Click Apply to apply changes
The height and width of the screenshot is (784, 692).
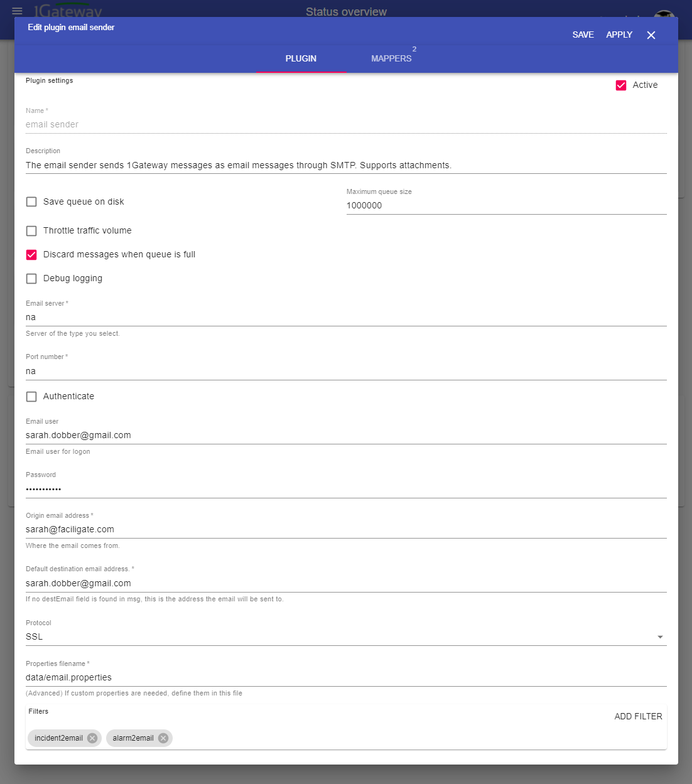tap(619, 35)
